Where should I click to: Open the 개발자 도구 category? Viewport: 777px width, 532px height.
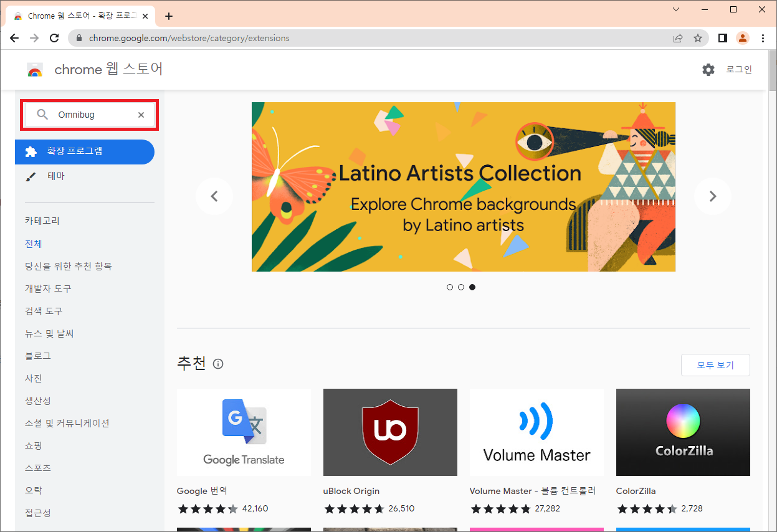coord(48,288)
